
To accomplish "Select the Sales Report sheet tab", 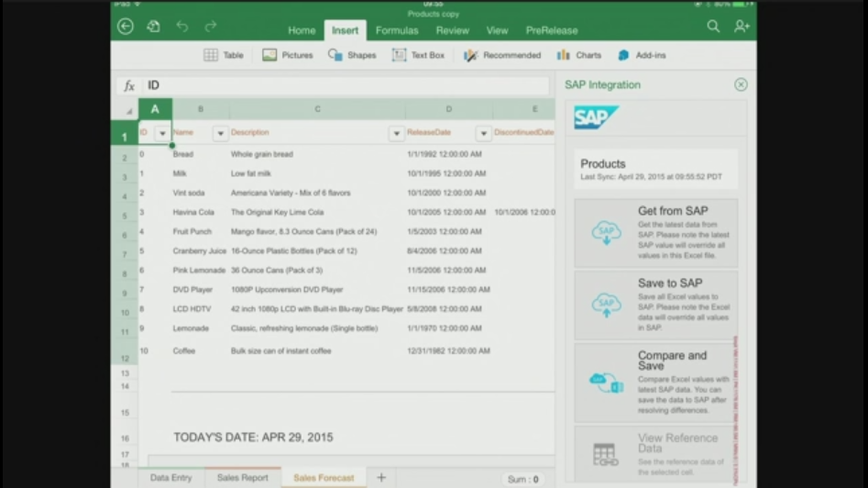I will [x=242, y=478].
